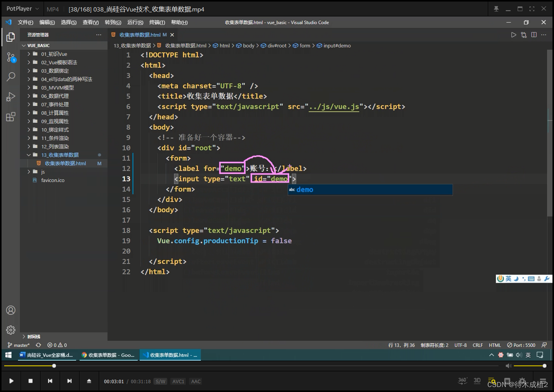Click 行 13, 列 36 cursor position

(401, 345)
